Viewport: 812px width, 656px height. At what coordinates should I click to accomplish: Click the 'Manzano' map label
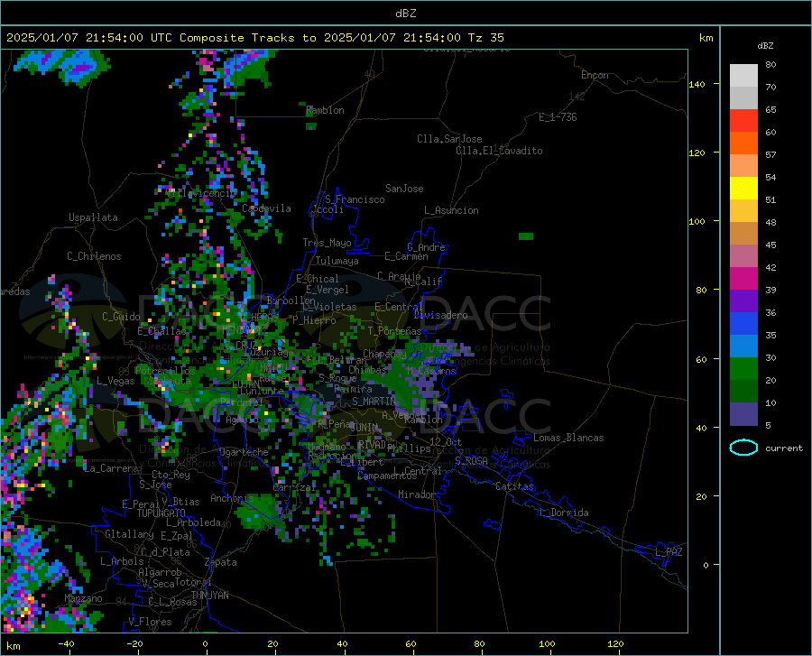(83, 598)
